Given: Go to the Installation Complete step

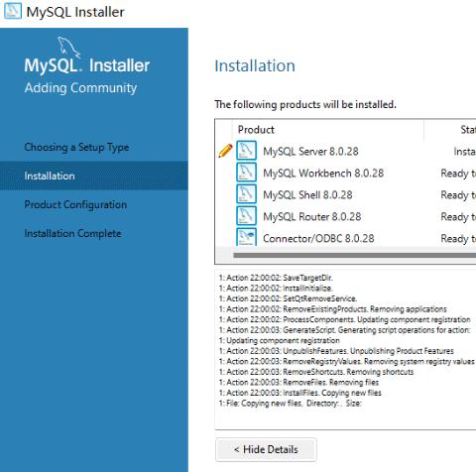Looking at the screenshot, I should tap(72, 234).
